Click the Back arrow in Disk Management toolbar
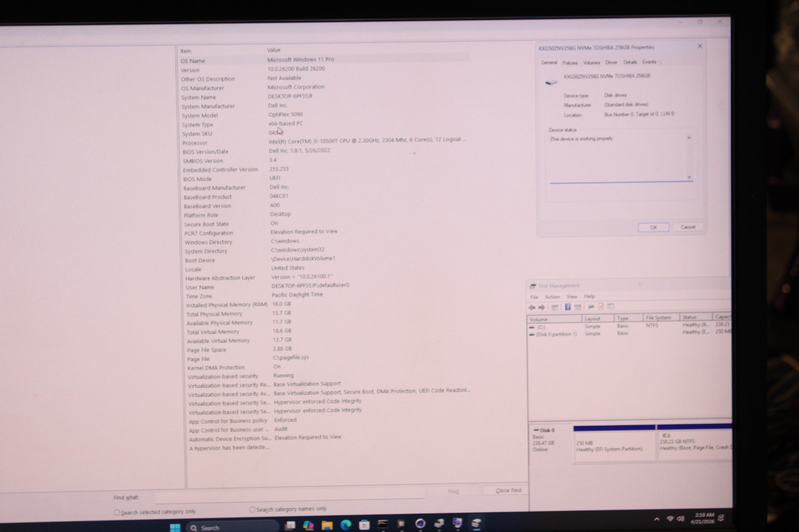The image size is (799, 532). click(x=532, y=307)
